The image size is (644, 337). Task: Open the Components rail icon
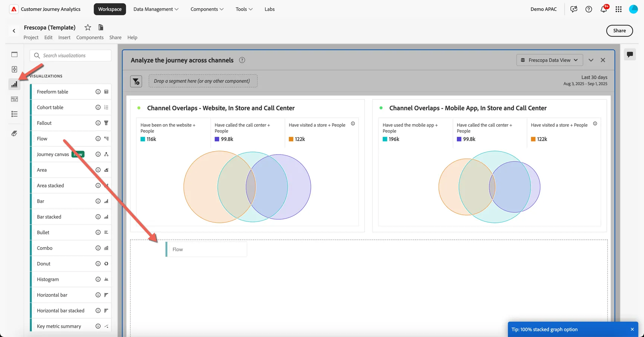[x=14, y=99]
